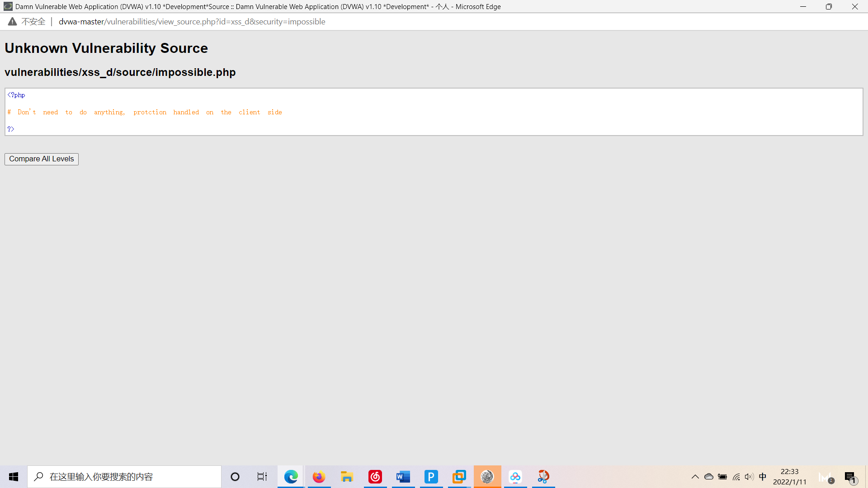Open PowerPoint from the taskbar
Screen dimensions: 868x488
coord(431,477)
